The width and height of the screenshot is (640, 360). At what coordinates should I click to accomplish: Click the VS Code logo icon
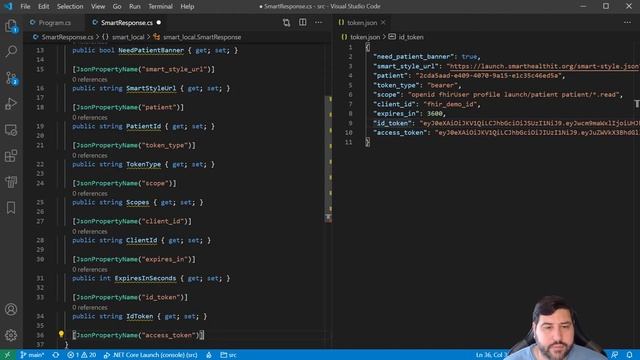(x=8, y=6)
